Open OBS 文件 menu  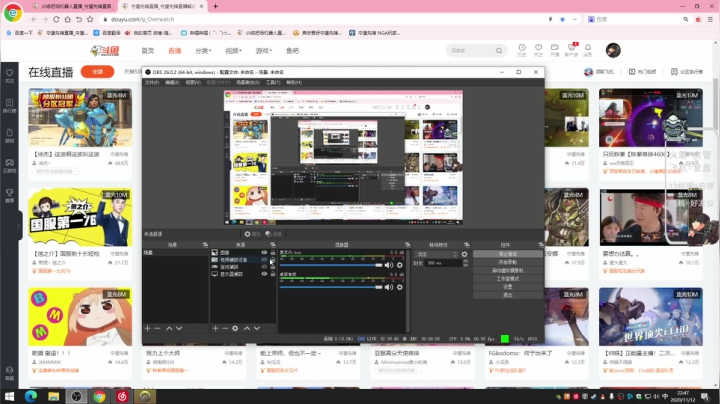click(152, 82)
